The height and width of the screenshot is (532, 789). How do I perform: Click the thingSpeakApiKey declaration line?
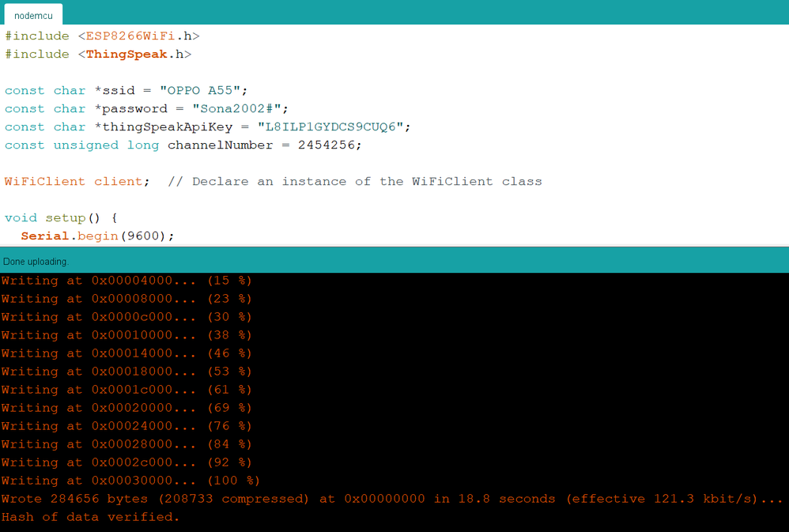pos(208,126)
